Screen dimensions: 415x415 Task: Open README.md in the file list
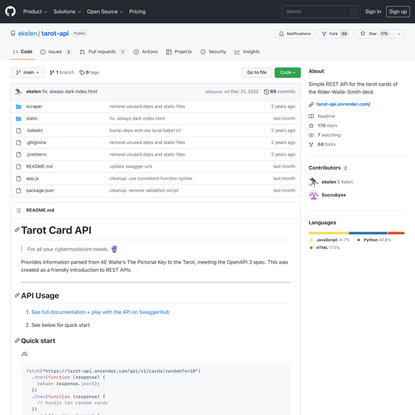pyautogui.click(x=39, y=167)
